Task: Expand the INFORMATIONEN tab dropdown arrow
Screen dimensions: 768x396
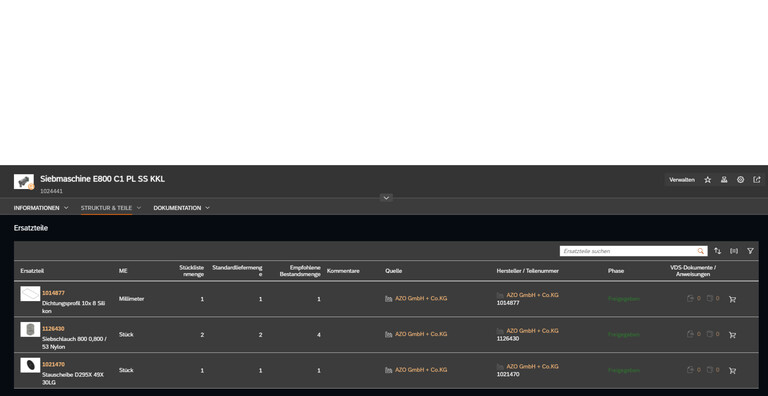Action: pyautogui.click(x=66, y=208)
